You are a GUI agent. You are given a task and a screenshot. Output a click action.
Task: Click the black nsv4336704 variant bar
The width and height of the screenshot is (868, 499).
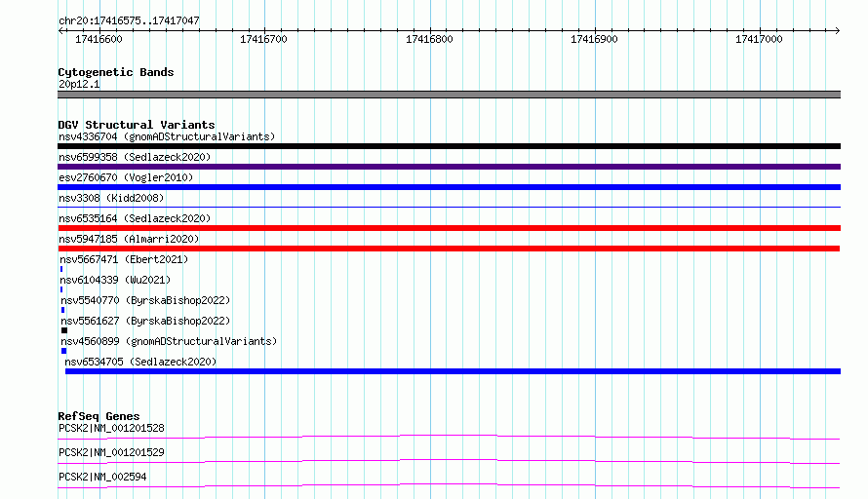[449, 146]
